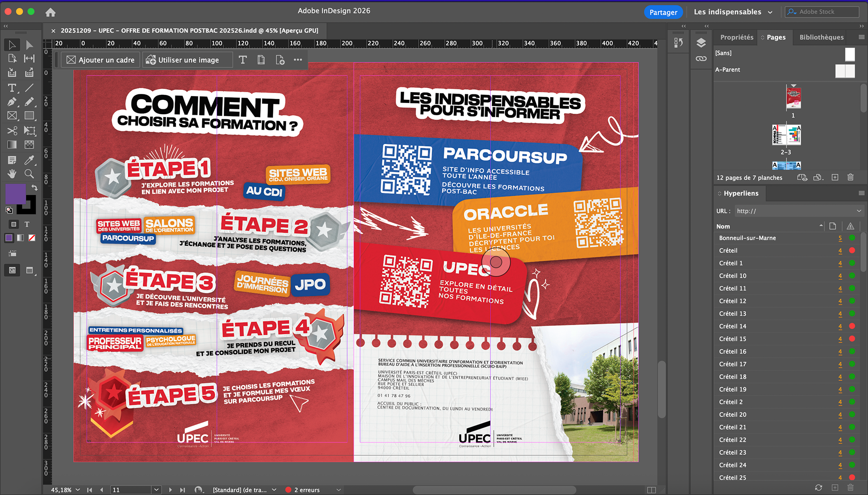The height and width of the screenshot is (495, 868).
Task: Select the Scissors tool
Action: coord(12,131)
